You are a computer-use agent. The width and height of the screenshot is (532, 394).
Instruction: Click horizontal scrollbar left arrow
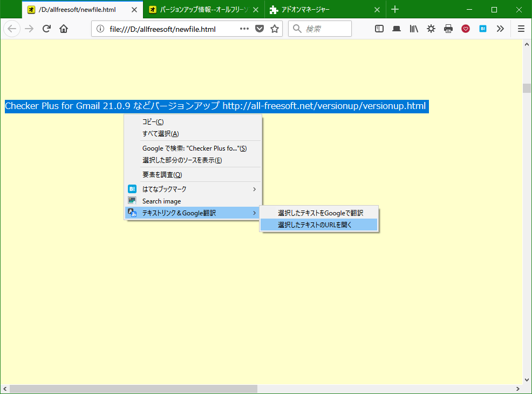tap(5, 389)
